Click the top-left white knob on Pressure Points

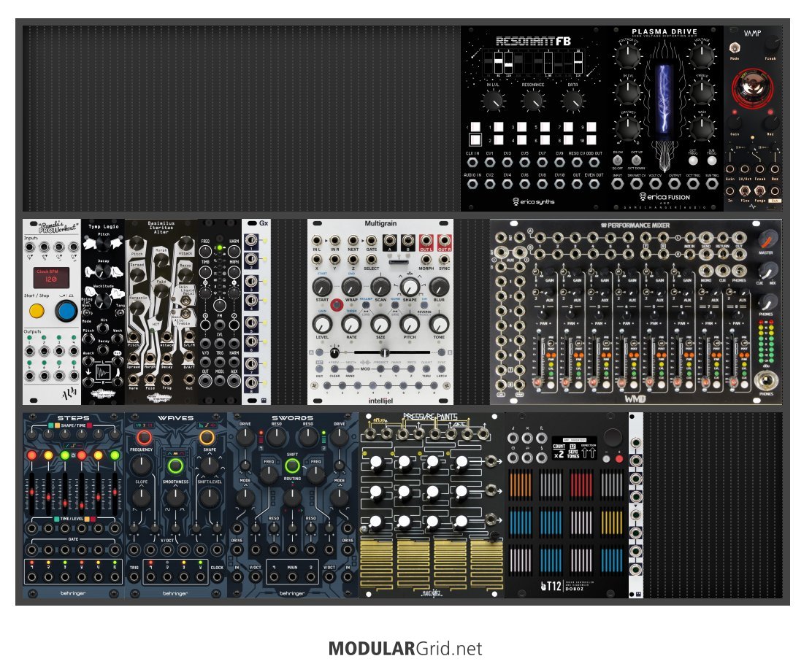(x=377, y=462)
